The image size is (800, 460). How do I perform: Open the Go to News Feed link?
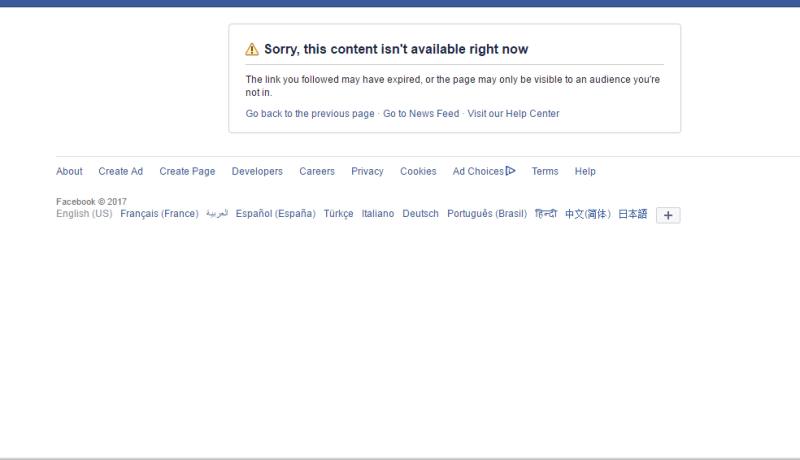pyautogui.click(x=421, y=114)
